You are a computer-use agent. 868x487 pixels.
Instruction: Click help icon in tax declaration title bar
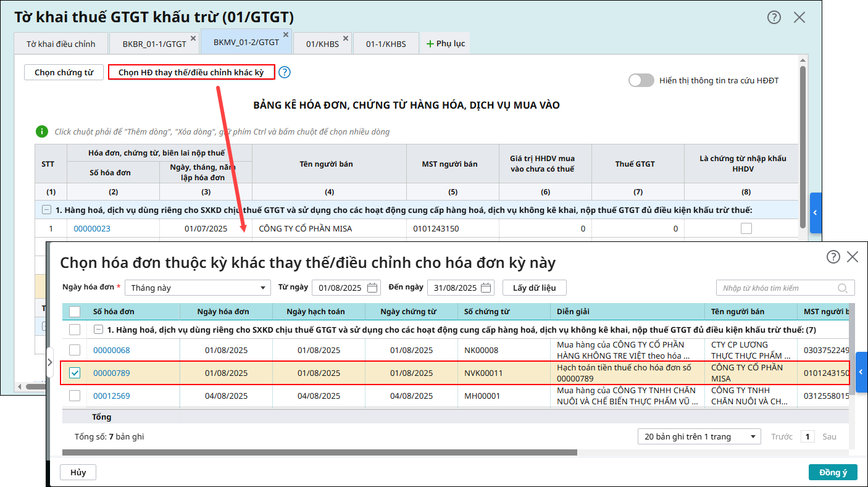click(x=774, y=17)
